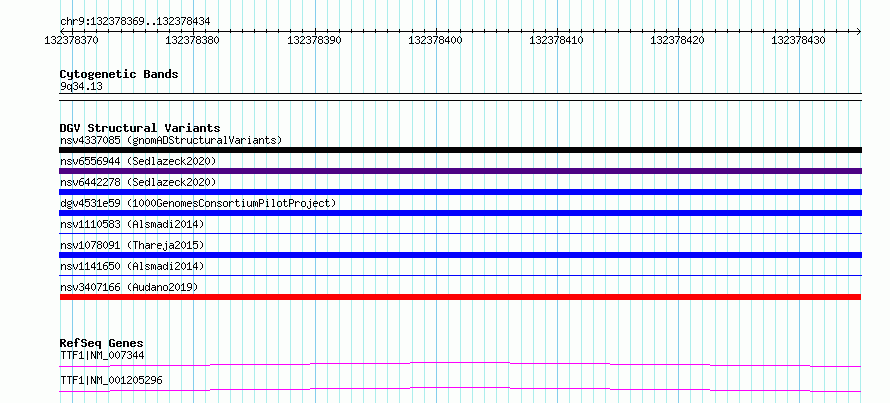Screen dimensions: 890x403
Task: Click the thin blue nsv1141650 variant line
Action: click(x=460, y=275)
